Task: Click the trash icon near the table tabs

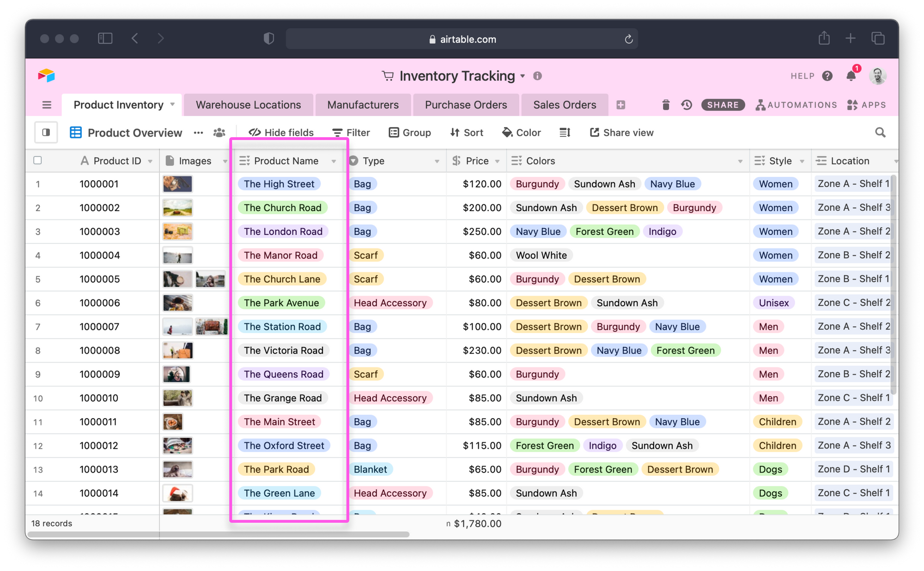Action: (666, 105)
